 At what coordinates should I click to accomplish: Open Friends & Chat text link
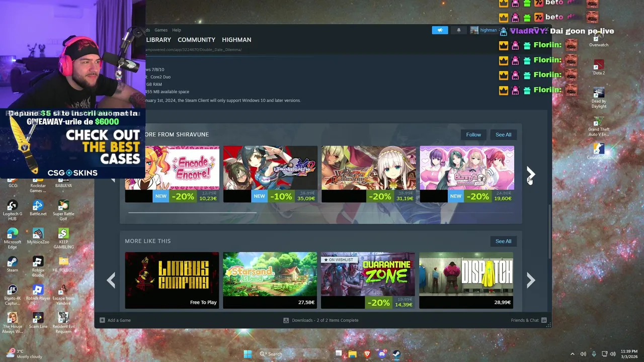click(x=525, y=320)
